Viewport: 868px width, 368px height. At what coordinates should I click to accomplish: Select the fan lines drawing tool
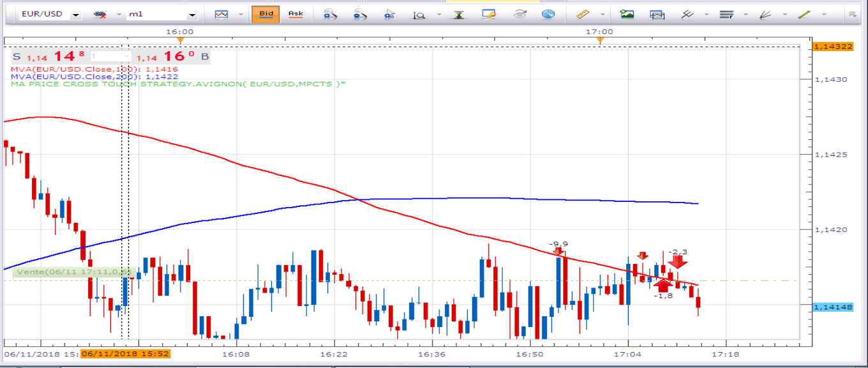[x=766, y=14]
